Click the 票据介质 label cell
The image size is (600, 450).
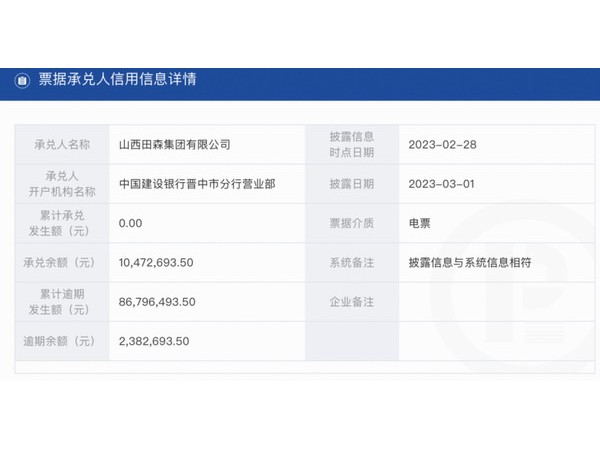351,223
